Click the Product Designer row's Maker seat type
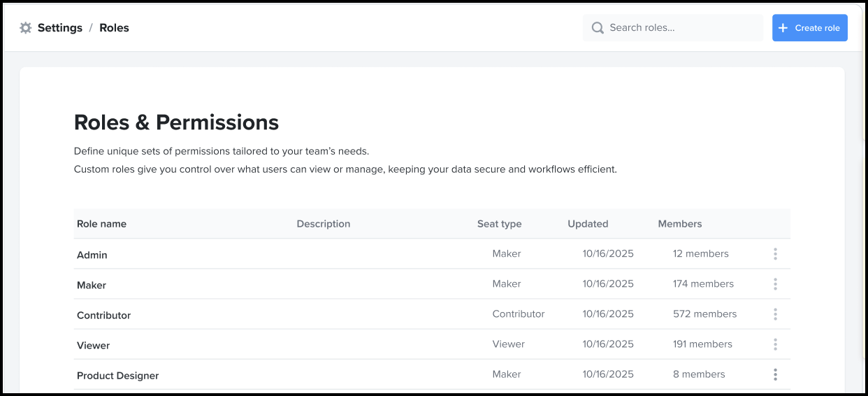This screenshot has width=868, height=396. pos(507,374)
